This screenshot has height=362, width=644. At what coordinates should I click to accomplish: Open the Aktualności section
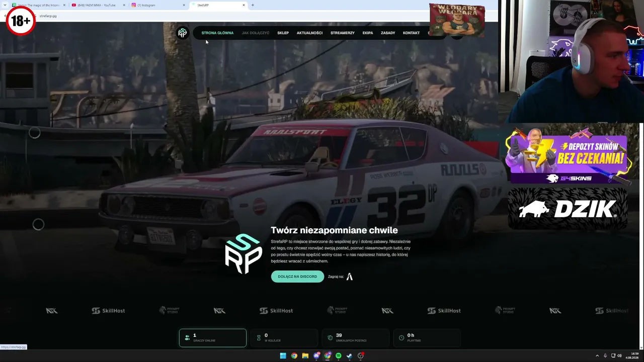point(309,33)
